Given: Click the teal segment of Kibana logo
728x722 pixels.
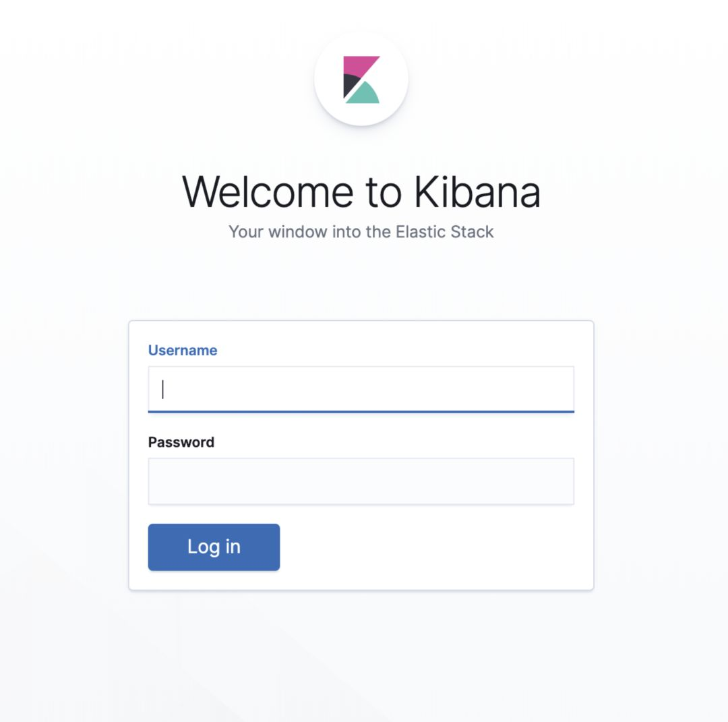Looking at the screenshot, I should coord(363,94).
